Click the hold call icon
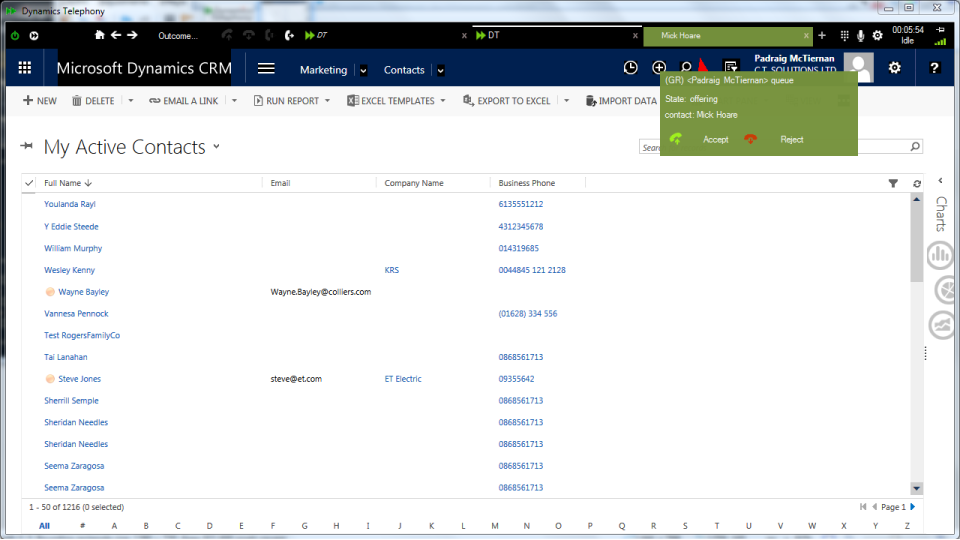 click(x=269, y=36)
